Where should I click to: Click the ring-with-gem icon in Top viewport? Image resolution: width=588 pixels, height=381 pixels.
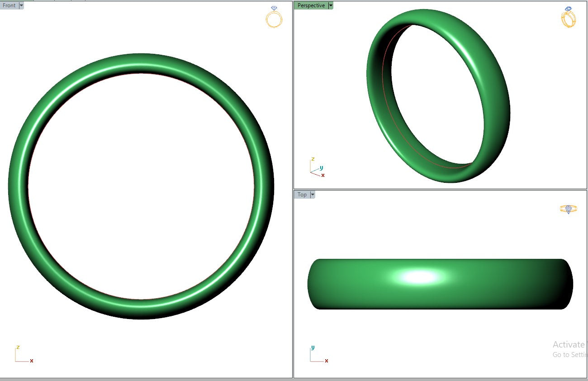568,209
